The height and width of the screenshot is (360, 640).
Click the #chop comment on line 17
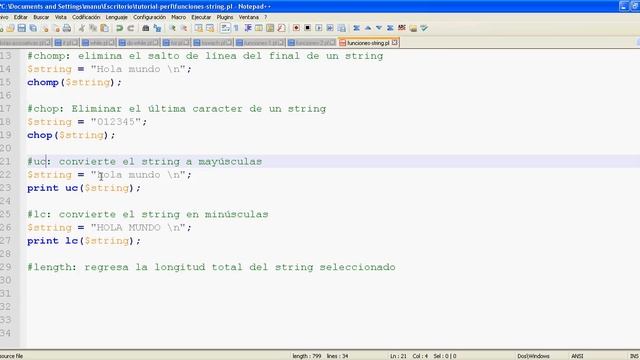(x=177, y=109)
